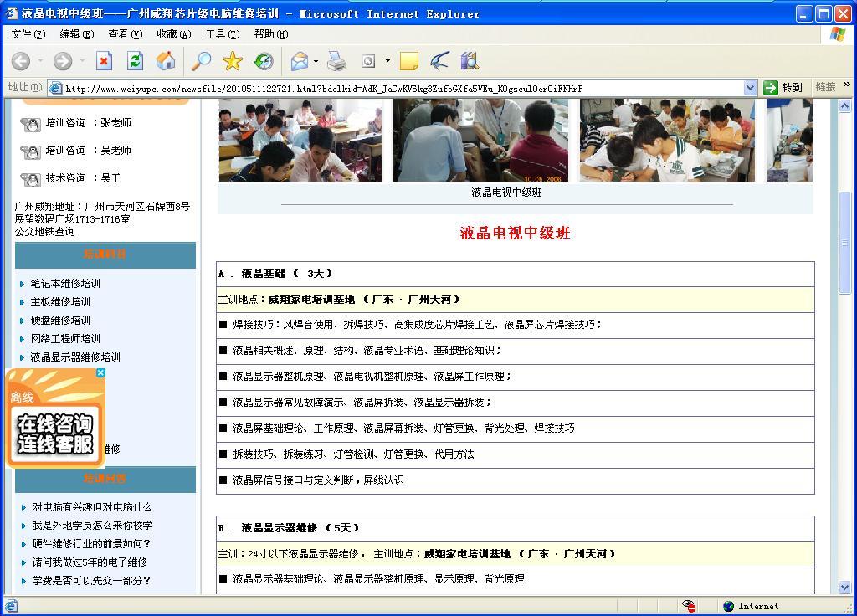Open the Search magnifier in the toolbar

tap(201, 61)
